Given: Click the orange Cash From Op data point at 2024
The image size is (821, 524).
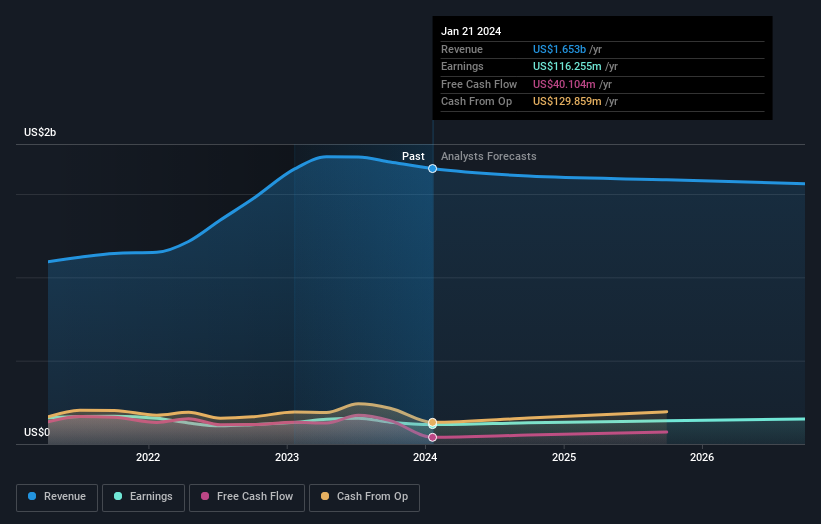Looking at the screenshot, I should tap(432, 422).
